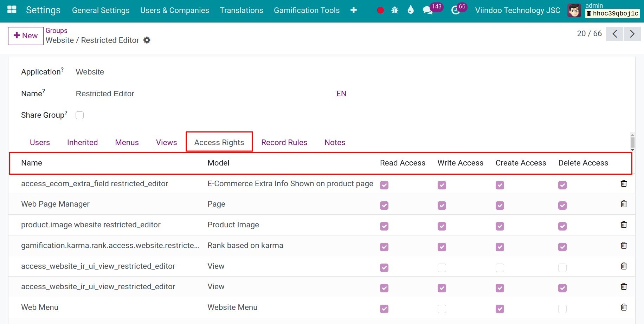The width and height of the screenshot is (644, 324).
Task: Open Users & Companies menu
Action: point(175,10)
